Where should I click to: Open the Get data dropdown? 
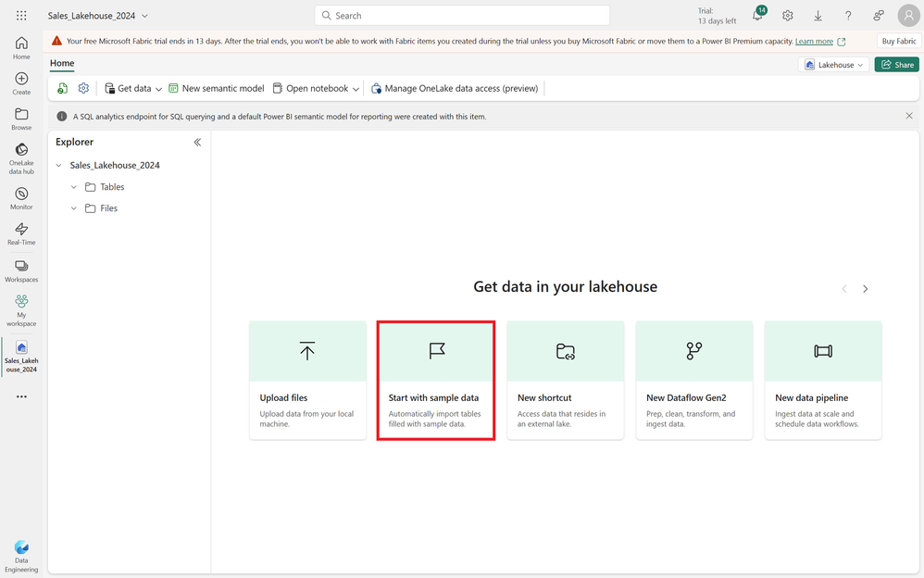coord(133,89)
